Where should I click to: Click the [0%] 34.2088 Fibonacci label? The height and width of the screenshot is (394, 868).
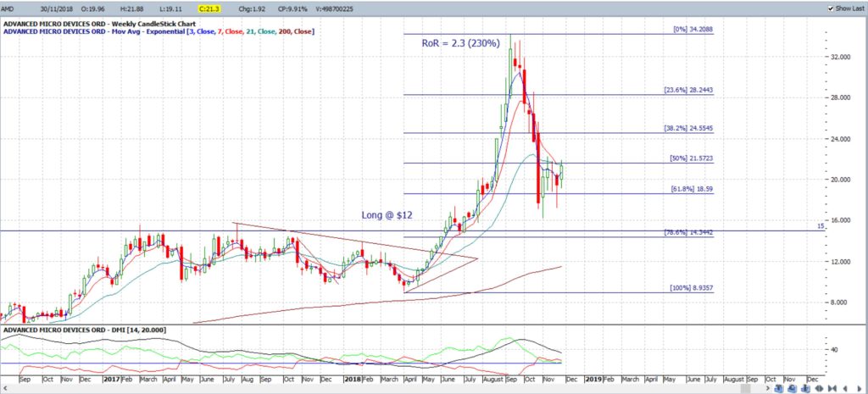click(x=693, y=30)
